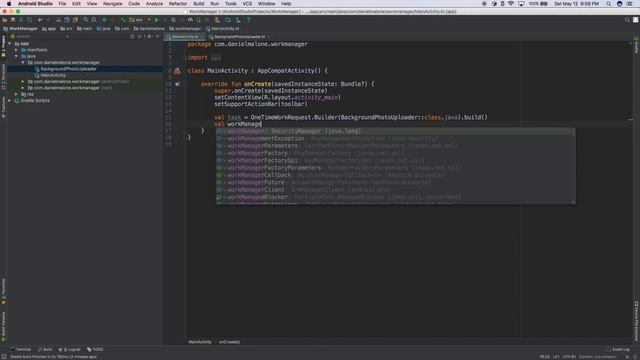
Task: Expand the res folder
Action: pos(16,94)
